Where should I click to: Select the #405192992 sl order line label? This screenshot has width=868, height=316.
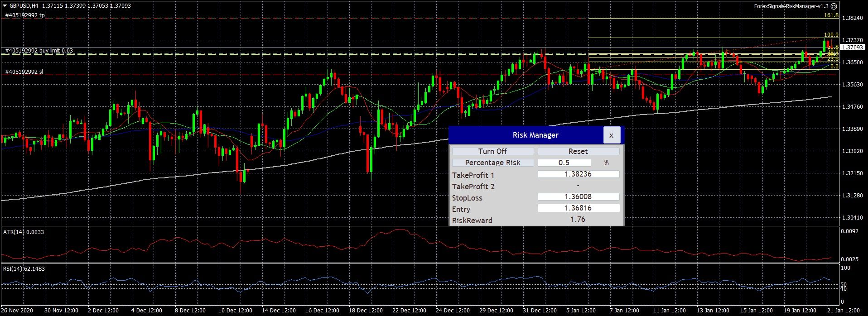pos(24,72)
